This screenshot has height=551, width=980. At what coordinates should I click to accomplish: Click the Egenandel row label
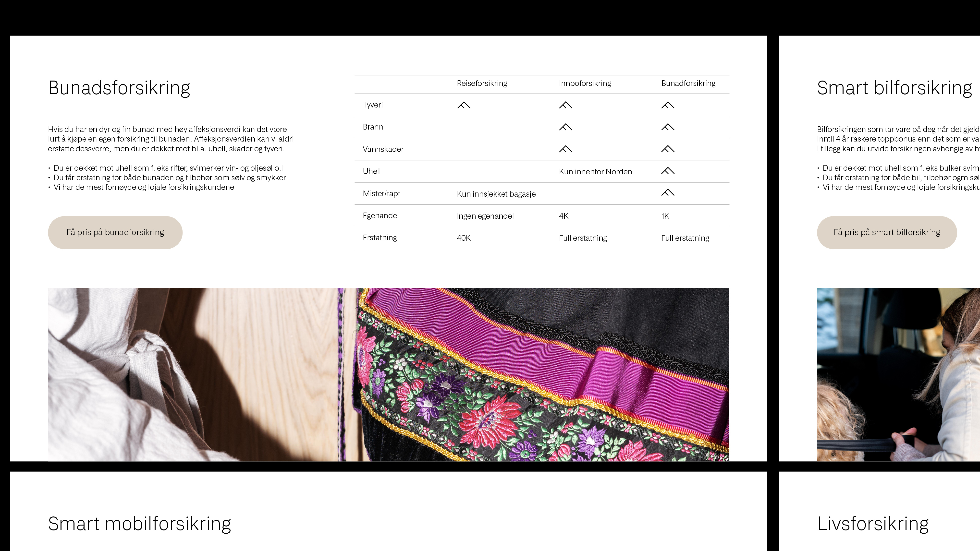(x=381, y=216)
